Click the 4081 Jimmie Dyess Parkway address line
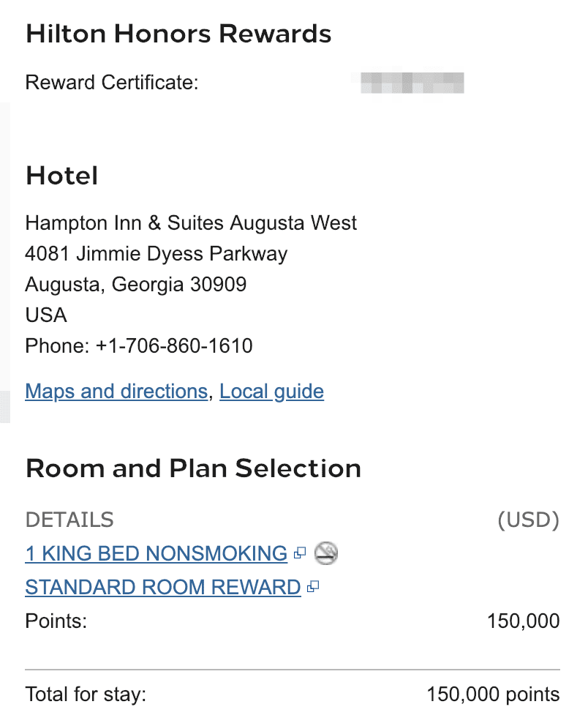588x726 pixels. [156, 254]
